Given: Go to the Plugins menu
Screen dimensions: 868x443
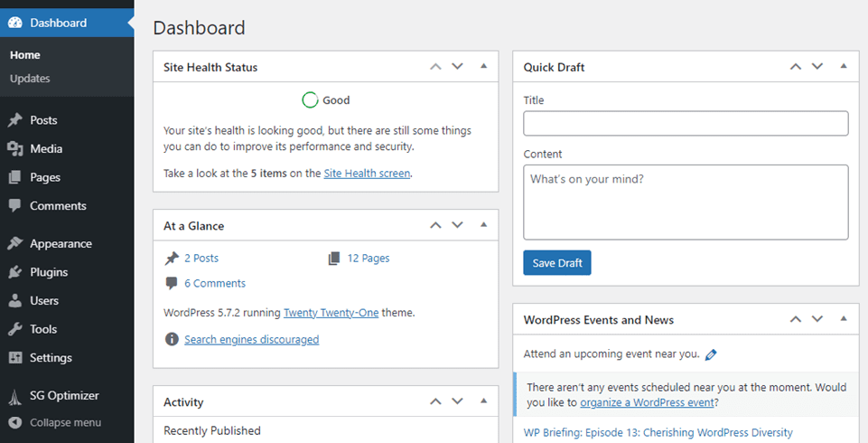Looking at the screenshot, I should pyautogui.click(x=49, y=272).
